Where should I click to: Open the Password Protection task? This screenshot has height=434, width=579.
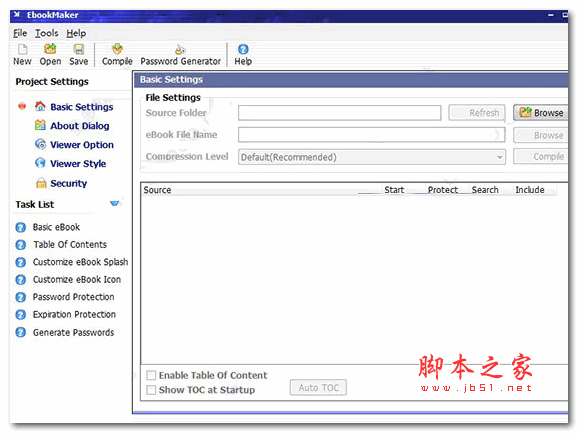coord(73,297)
